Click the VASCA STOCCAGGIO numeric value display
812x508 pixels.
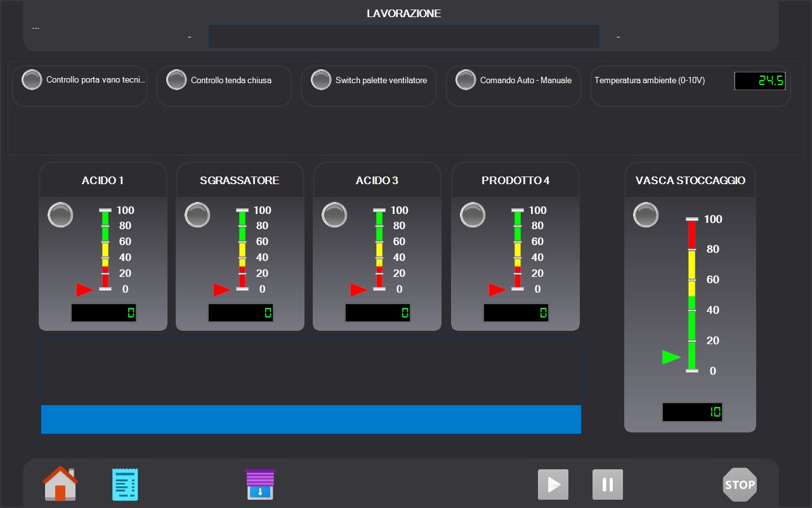click(x=692, y=412)
